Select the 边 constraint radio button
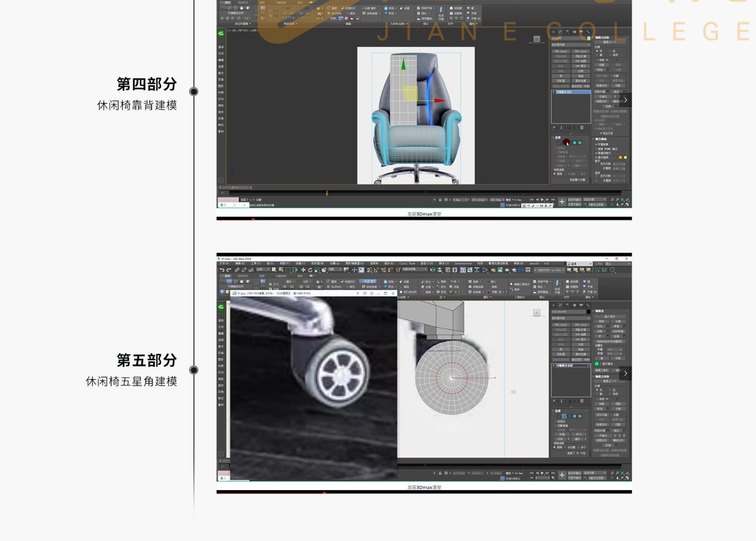Screen dimensions: 756x541 (x=611, y=390)
